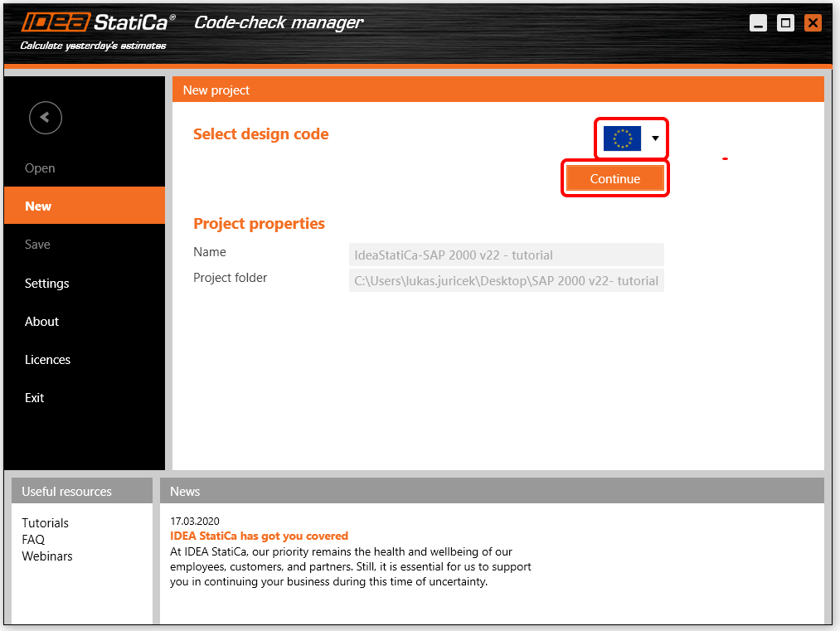Click the Continue button
The image size is (840, 631).
(x=615, y=178)
